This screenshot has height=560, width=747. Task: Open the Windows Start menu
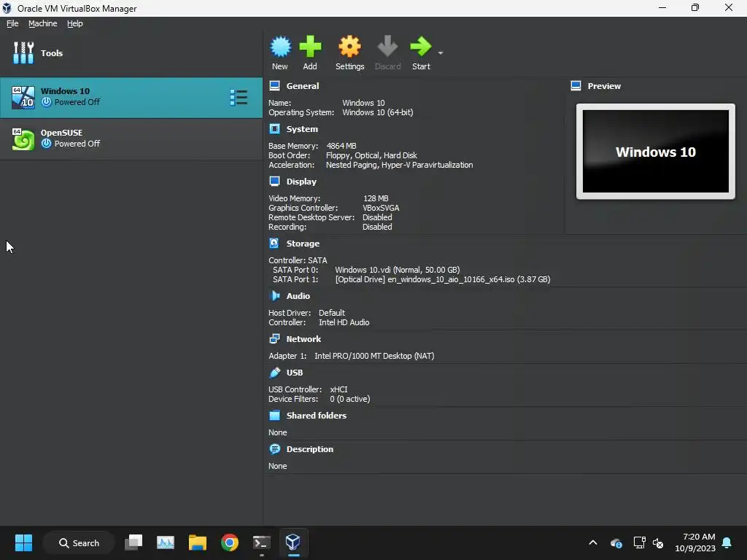(x=23, y=542)
